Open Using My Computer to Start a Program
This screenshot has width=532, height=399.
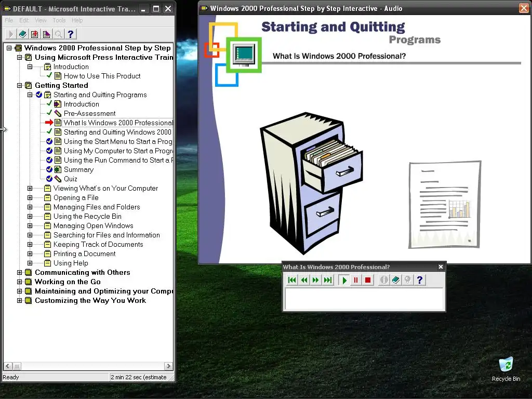coord(118,151)
